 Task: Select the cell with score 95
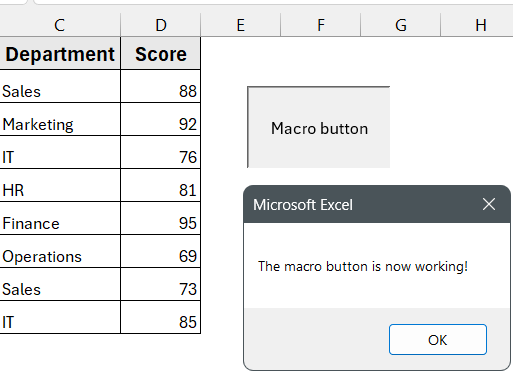click(x=161, y=218)
